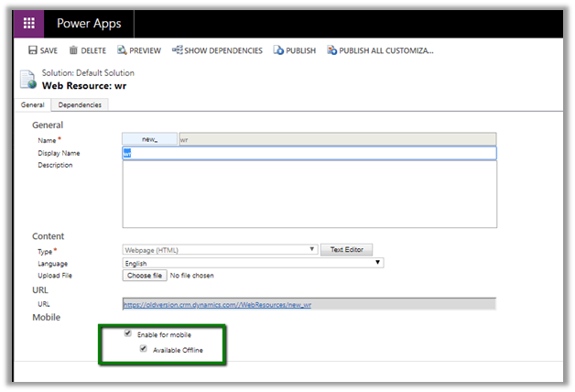Click the Display Name input field

pyautogui.click(x=309, y=153)
